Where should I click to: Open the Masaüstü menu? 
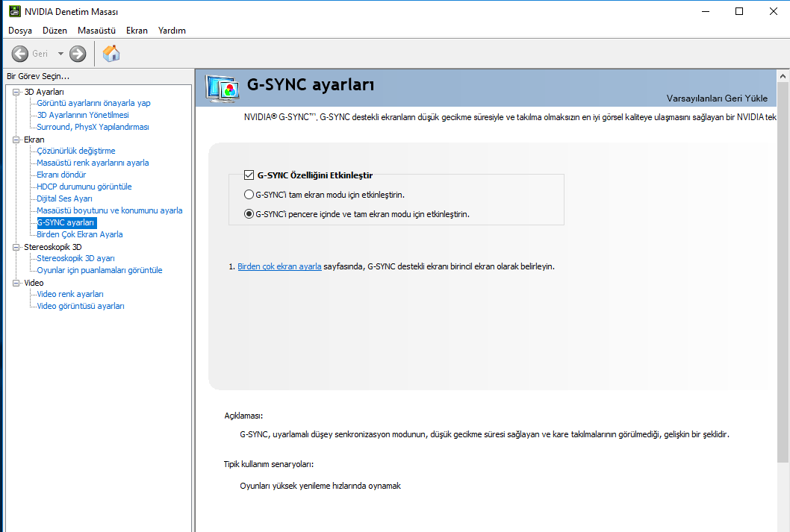pyautogui.click(x=97, y=31)
